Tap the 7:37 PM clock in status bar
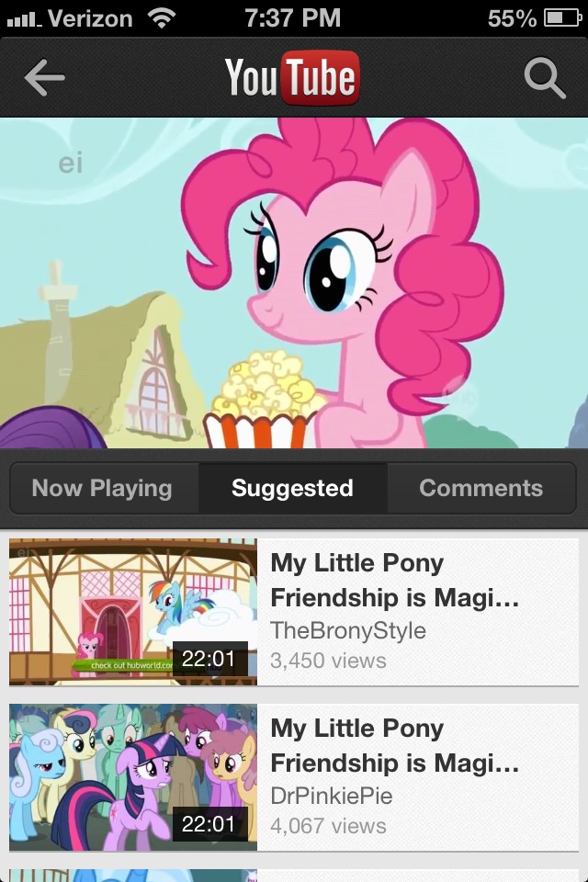Screen dimensions: 588x882 coord(292,18)
